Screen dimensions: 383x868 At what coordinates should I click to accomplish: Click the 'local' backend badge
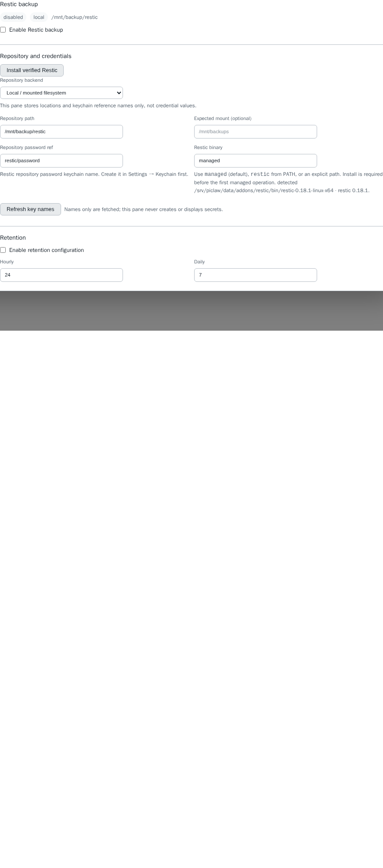tap(39, 17)
